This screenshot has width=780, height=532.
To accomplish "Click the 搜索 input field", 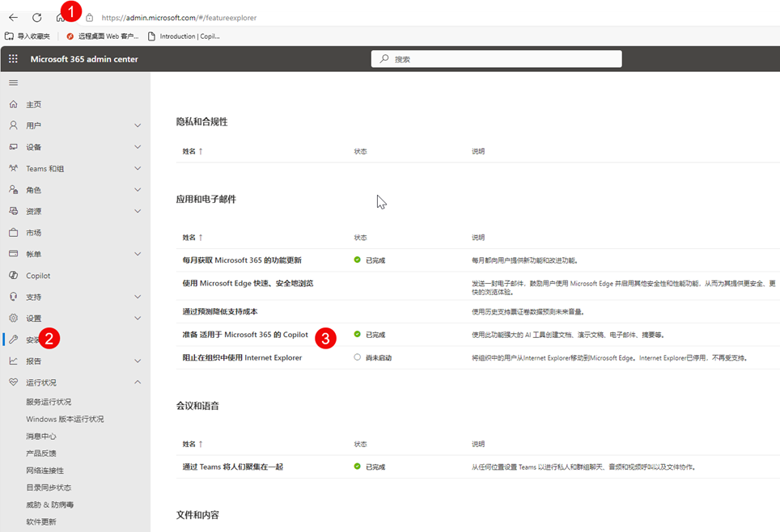I will click(x=497, y=59).
